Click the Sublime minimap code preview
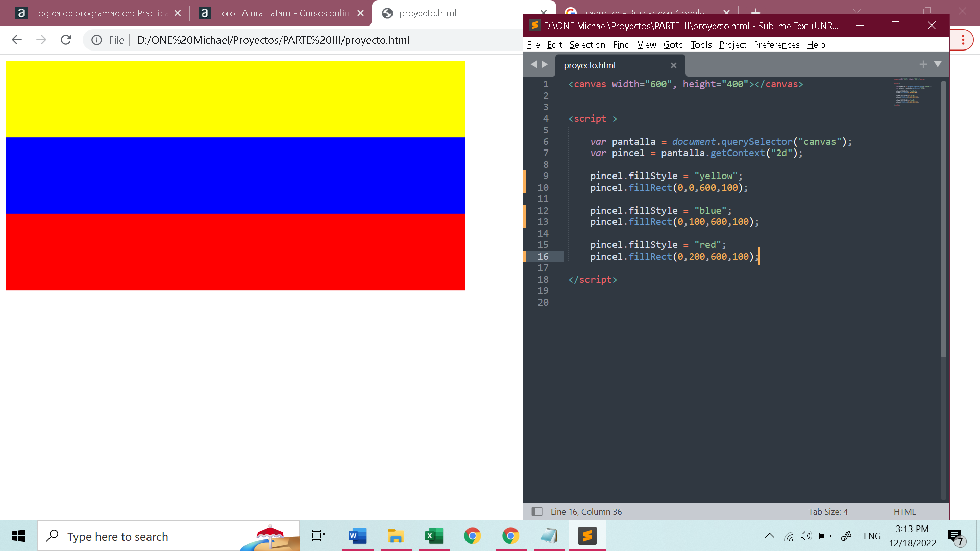Screen dimensions: 980x551 tap(912, 91)
